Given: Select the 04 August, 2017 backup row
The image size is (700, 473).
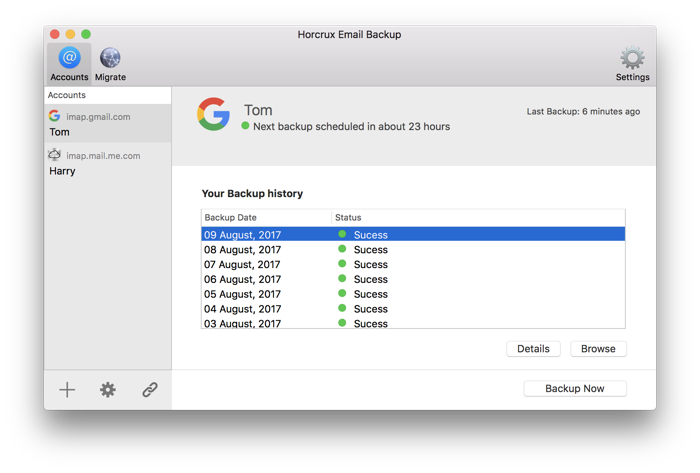Looking at the screenshot, I should click(x=413, y=308).
